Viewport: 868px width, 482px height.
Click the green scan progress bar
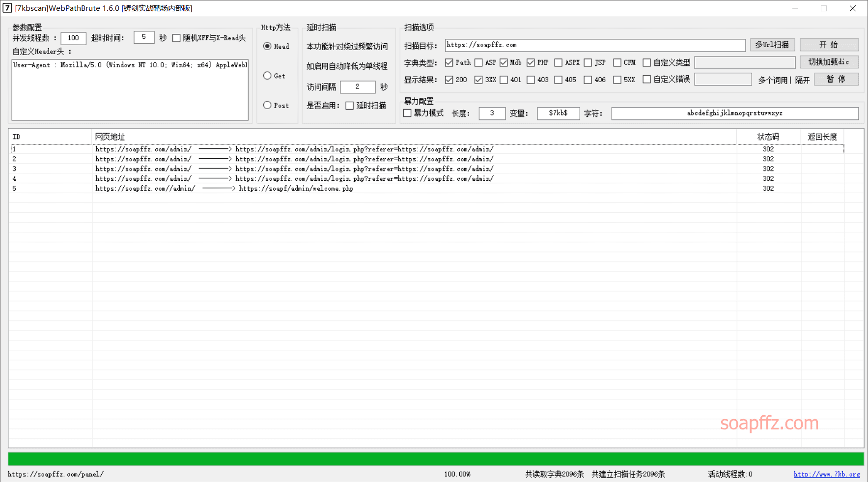click(436, 459)
